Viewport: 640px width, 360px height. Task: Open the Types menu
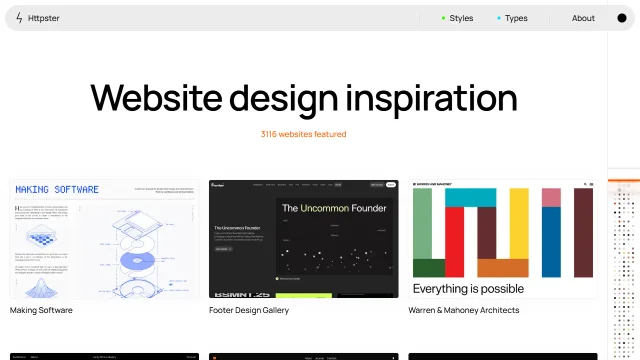pyautogui.click(x=516, y=18)
